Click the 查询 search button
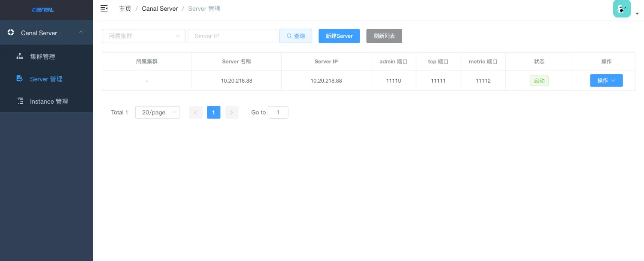This screenshot has height=261, width=644. pos(296,36)
